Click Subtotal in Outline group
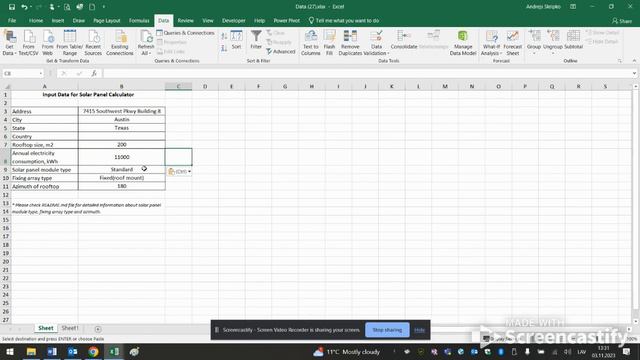The image size is (640, 360). pyautogui.click(x=573, y=40)
